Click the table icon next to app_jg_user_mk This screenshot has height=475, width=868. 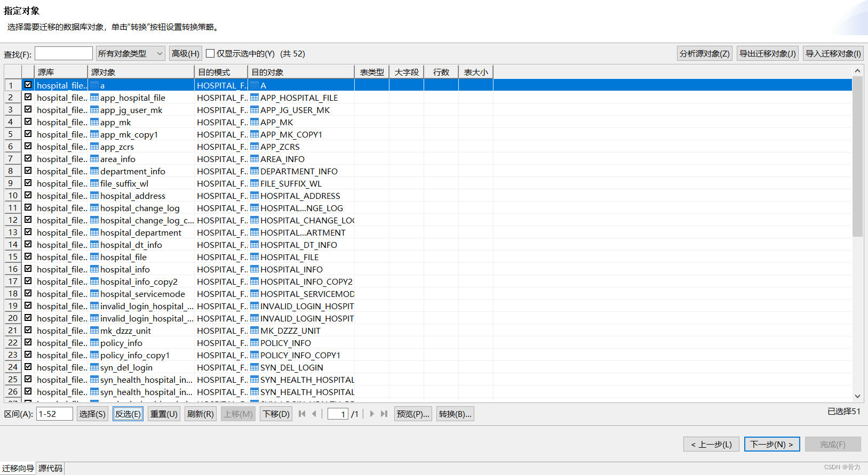coord(94,110)
